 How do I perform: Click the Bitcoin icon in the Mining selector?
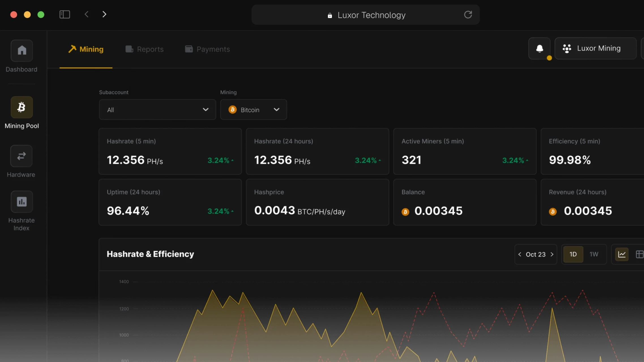pyautogui.click(x=232, y=110)
